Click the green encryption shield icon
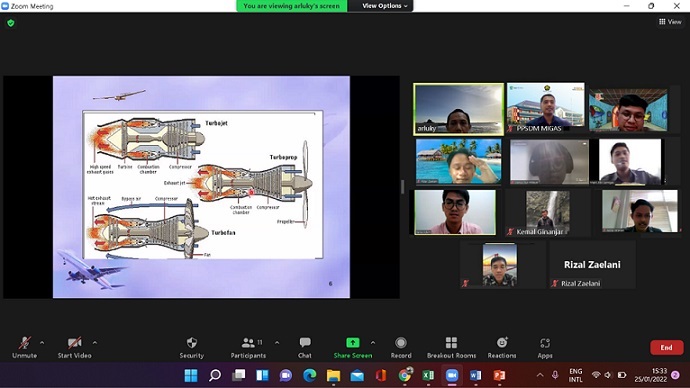The width and height of the screenshot is (690, 388). (11, 23)
